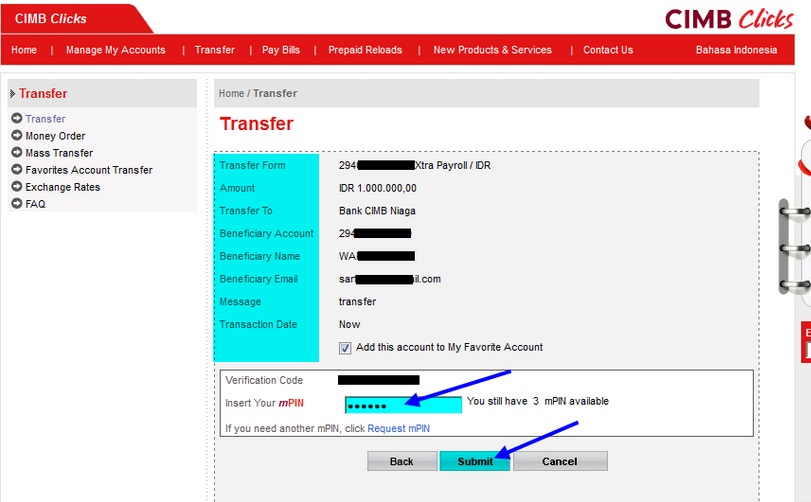Click the Verification Code label
This screenshot has height=502, width=811.
[264, 381]
